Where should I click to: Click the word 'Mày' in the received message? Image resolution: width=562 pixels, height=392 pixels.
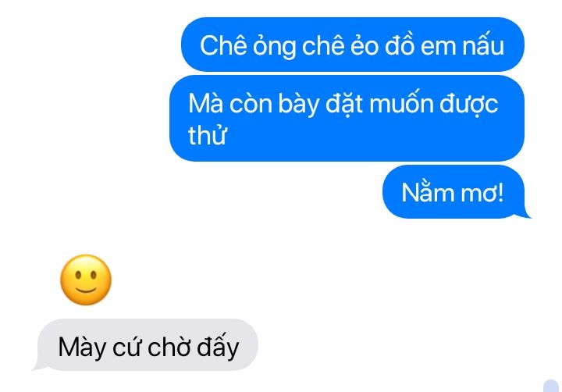82,347
